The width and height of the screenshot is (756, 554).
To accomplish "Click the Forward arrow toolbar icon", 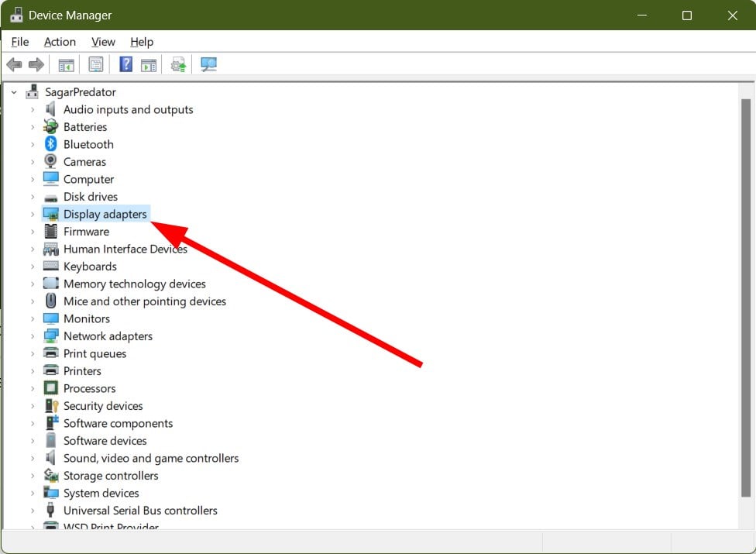I will click(x=36, y=64).
